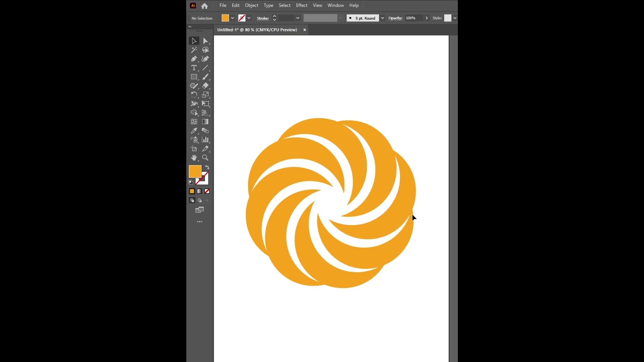Swap fill and stroke colors arrow
Screen dimensions: 644x362
(x=207, y=168)
